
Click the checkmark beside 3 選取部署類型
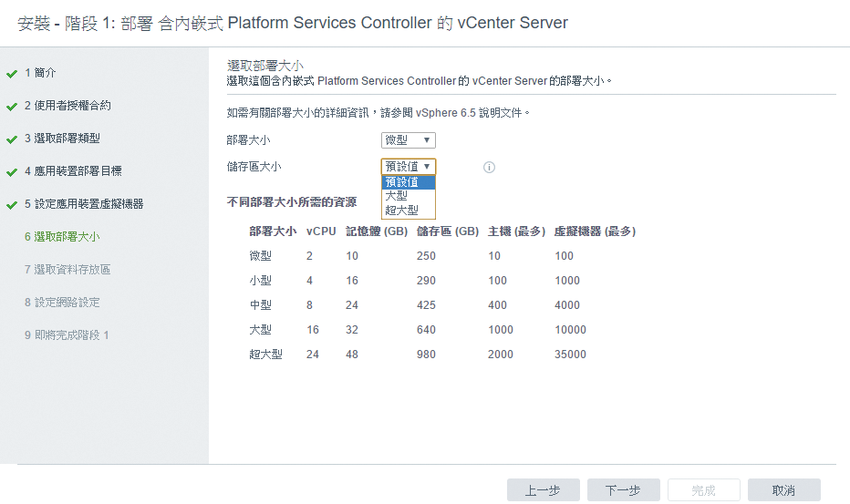tap(12, 139)
